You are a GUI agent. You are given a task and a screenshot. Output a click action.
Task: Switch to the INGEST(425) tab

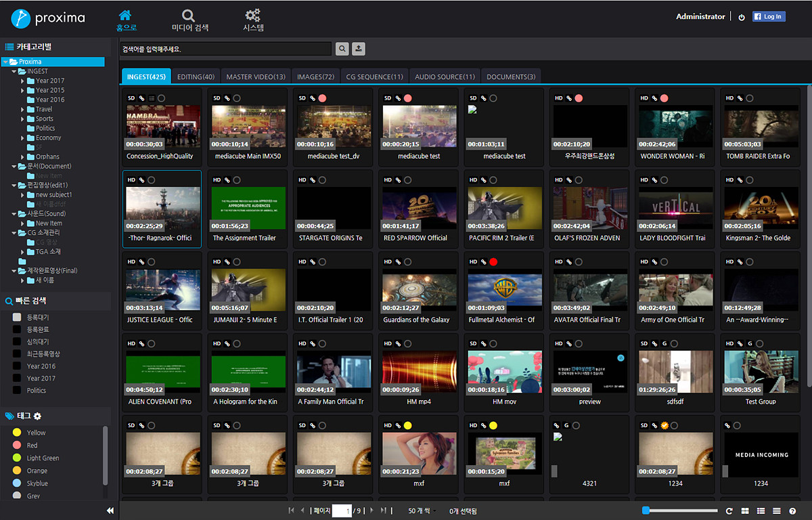(x=146, y=77)
